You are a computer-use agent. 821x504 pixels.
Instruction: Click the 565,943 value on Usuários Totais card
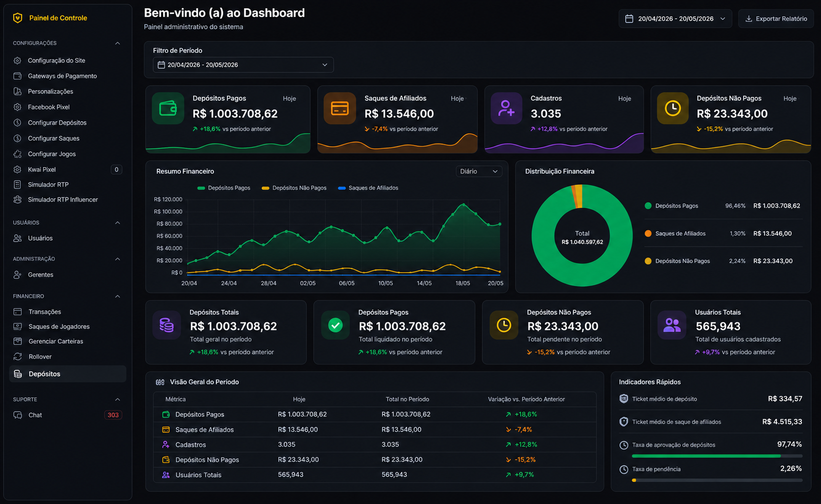(x=718, y=327)
